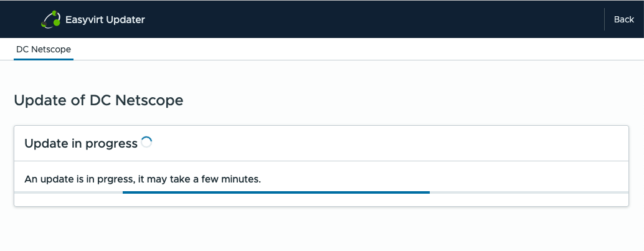This screenshot has width=644, height=251.
Task: Click the green Easyvirt logo icon
Action: click(51, 19)
